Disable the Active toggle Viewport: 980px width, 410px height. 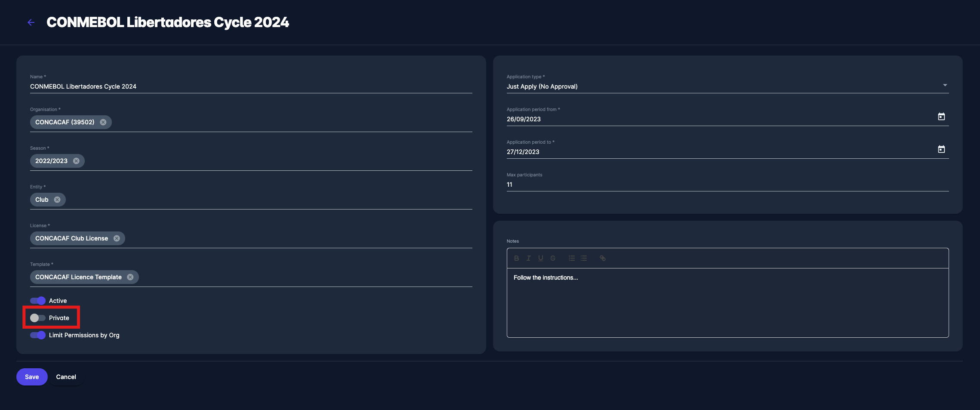point(38,301)
